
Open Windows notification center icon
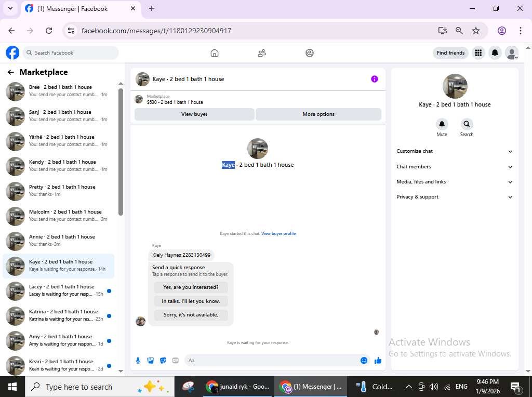(516, 387)
